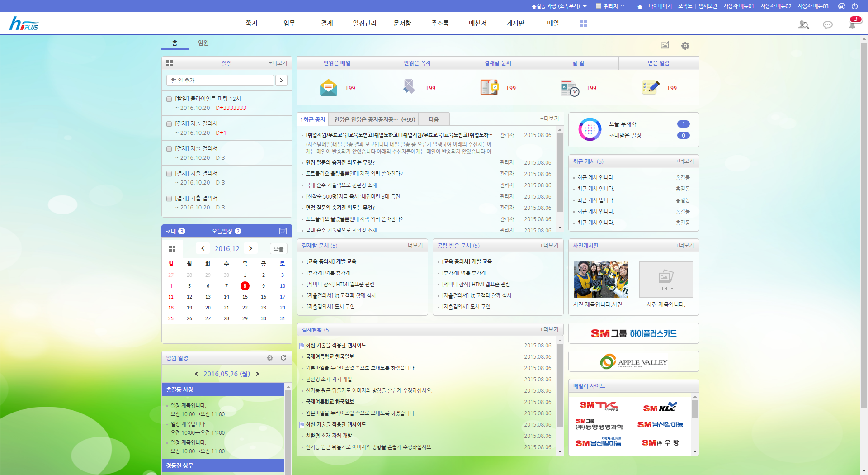The width and height of the screenshot is (868, 475).
Task: Tick the 관리자 checkbox in top bar
Action: tap(599, 6)
